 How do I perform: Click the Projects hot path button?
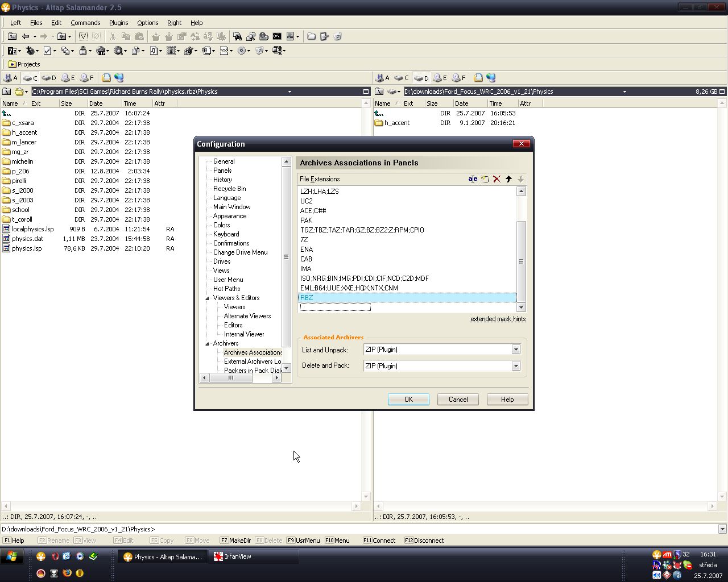tap(24, 64)
